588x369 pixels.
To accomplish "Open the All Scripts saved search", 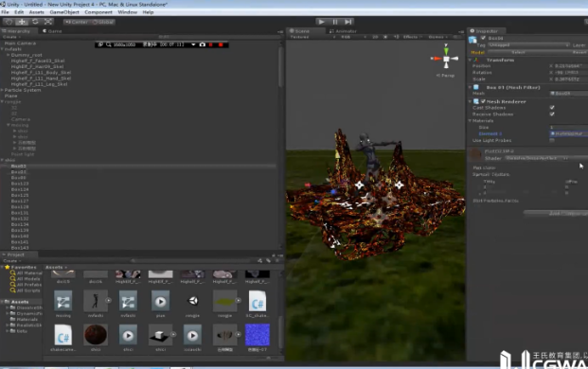I will click(25, 290).
